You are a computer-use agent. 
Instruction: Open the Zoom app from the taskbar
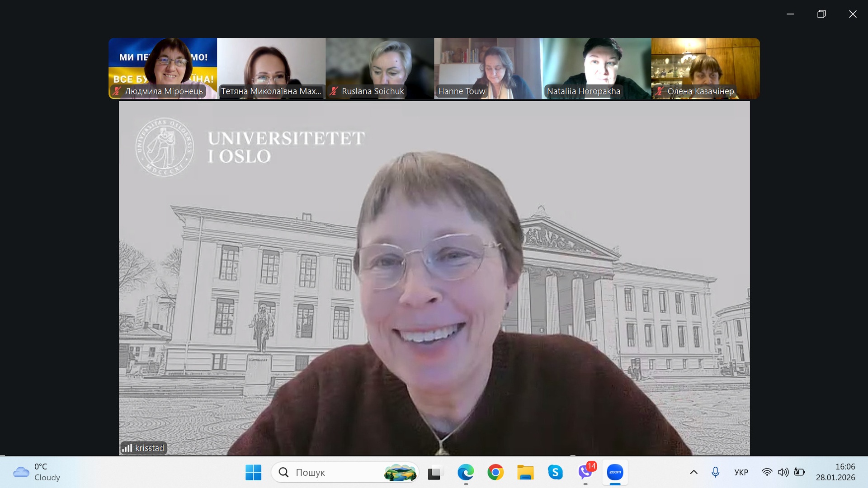coord(615,472)
